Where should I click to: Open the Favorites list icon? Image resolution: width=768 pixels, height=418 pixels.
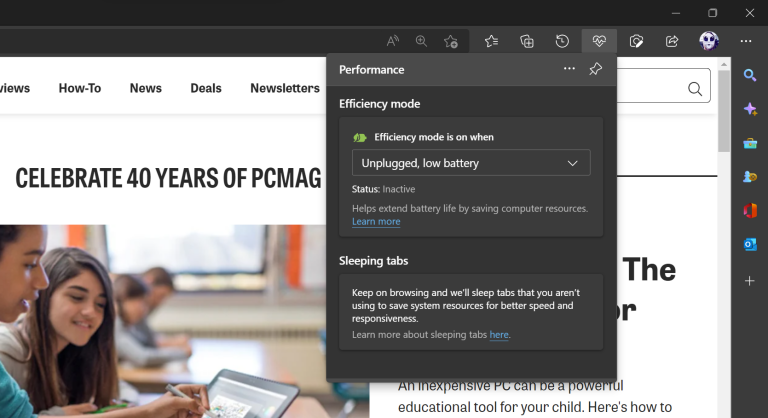coord(491,41)
